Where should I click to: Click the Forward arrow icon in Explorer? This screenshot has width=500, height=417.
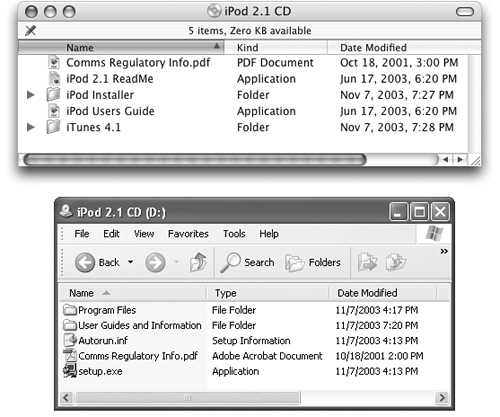(155, 262)
